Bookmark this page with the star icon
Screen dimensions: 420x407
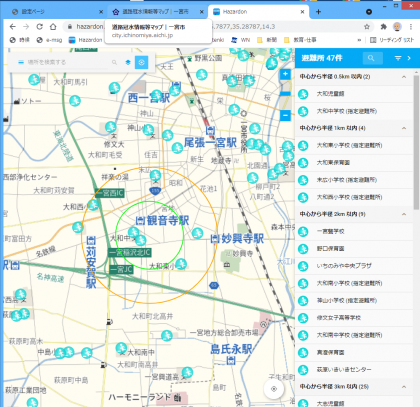pos(367,27)
